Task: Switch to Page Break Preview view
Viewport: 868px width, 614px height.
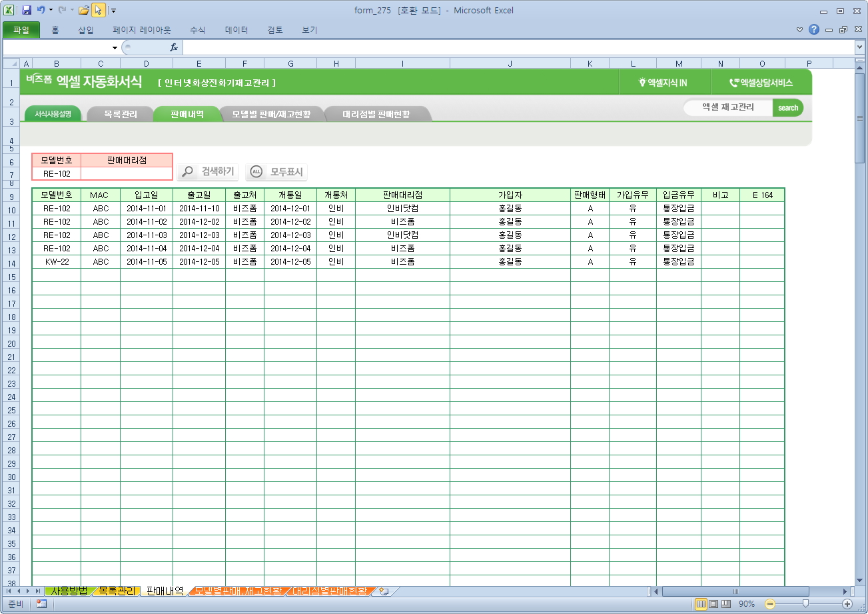Action: (725, 604)
